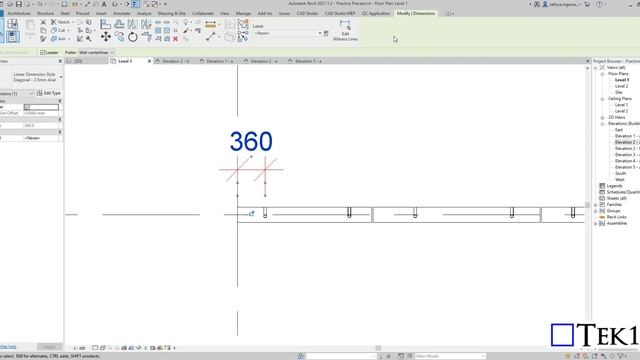Click the Copy tool with overlapping circles

[x=120, y=37]
